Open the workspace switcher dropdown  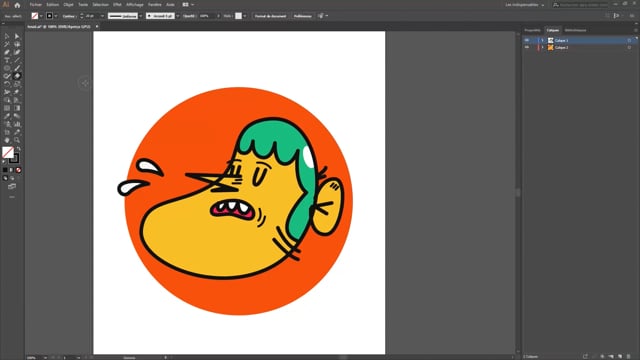[525, 5]
